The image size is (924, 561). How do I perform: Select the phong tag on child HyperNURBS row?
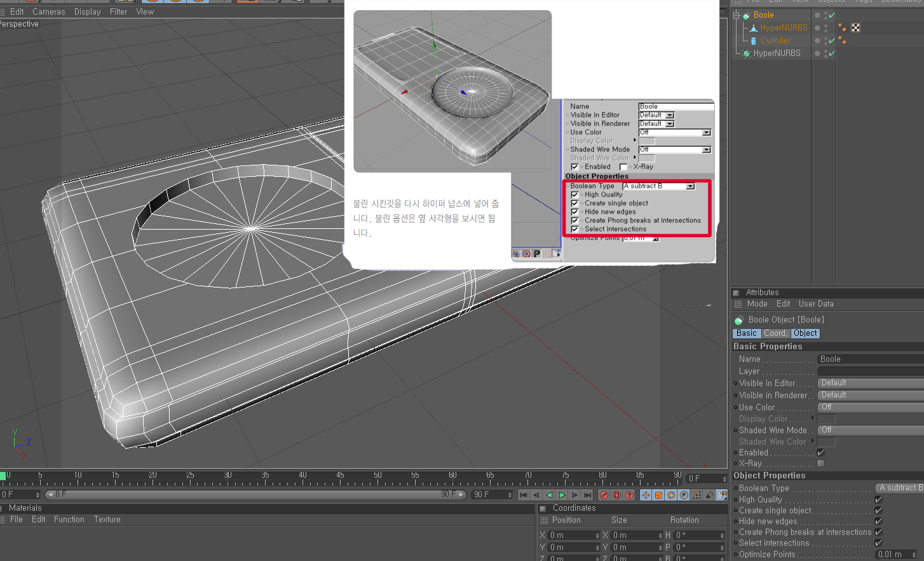click(842, 27)
